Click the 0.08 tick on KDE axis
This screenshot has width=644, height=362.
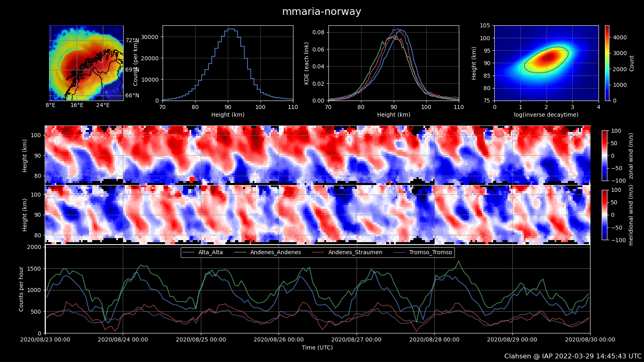(x=318, y=32)
